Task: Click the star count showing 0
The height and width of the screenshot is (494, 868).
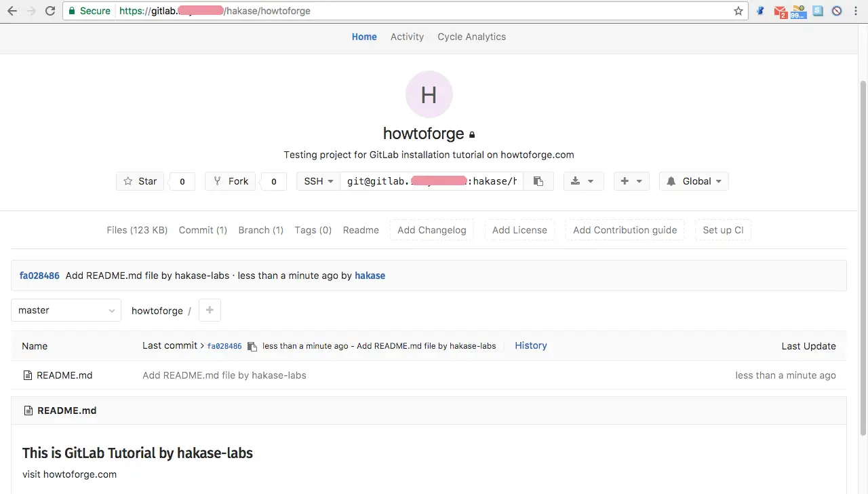Action: 182,181
